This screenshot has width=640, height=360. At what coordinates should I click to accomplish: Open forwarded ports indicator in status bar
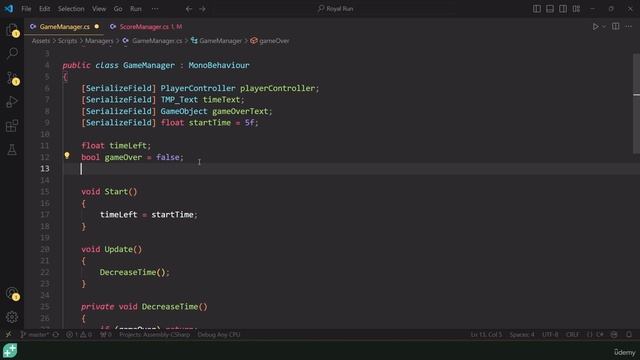click(106, 335)
